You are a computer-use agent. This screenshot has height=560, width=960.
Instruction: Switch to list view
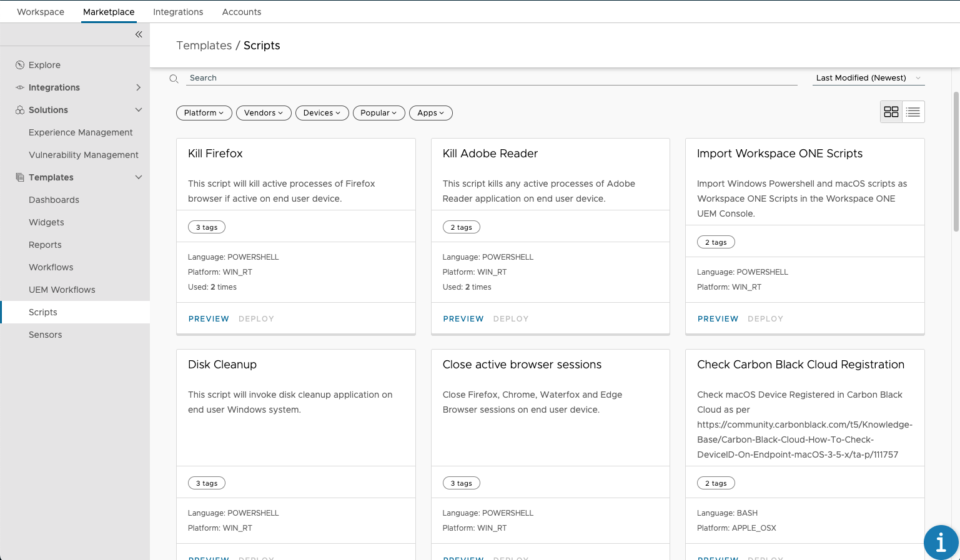tap(913, 112)
